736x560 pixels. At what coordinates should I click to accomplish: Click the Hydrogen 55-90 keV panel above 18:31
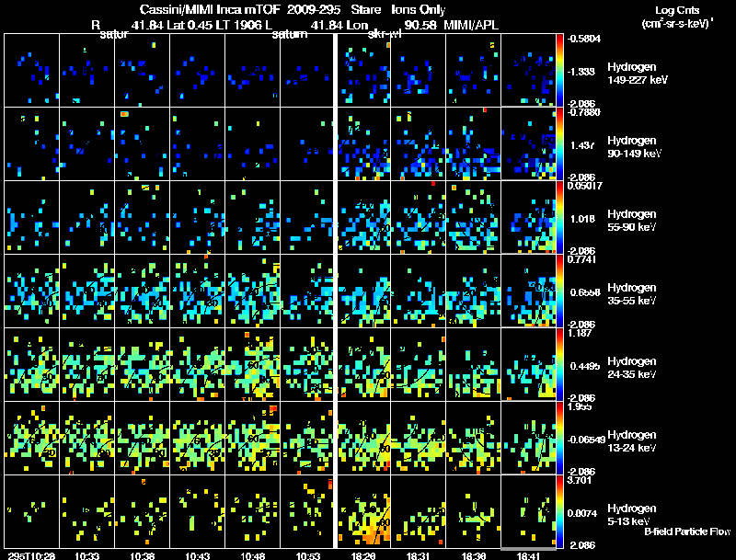point(419,218)
